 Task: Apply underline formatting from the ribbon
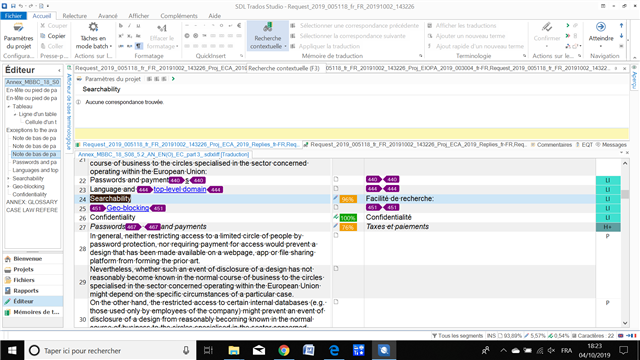[x=138, y=26]
